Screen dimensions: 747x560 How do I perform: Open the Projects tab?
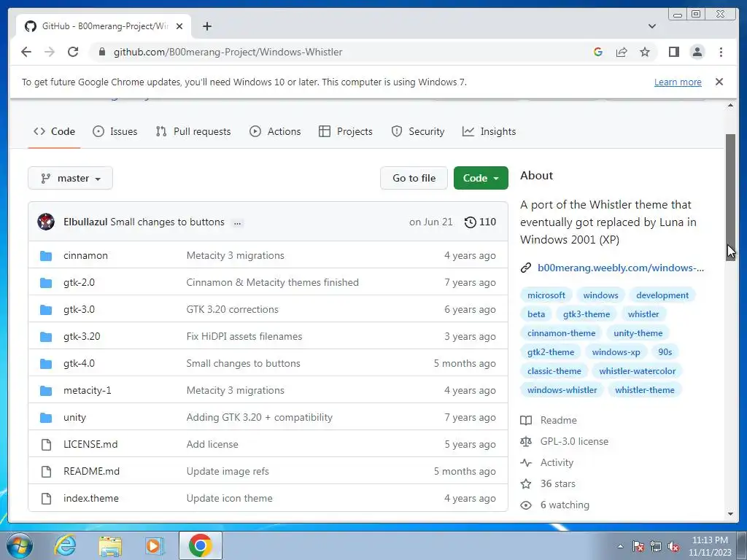click(x=346, y=131)
